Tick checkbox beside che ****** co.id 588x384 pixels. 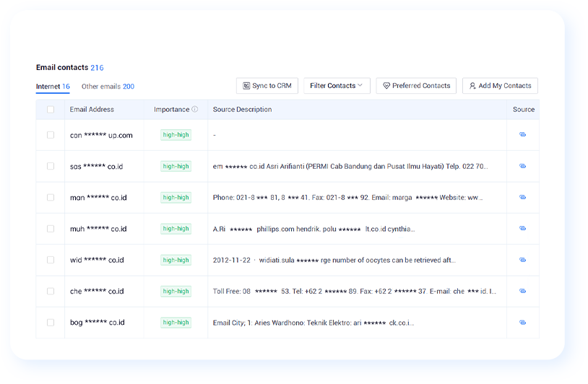[x=51, y=291]
